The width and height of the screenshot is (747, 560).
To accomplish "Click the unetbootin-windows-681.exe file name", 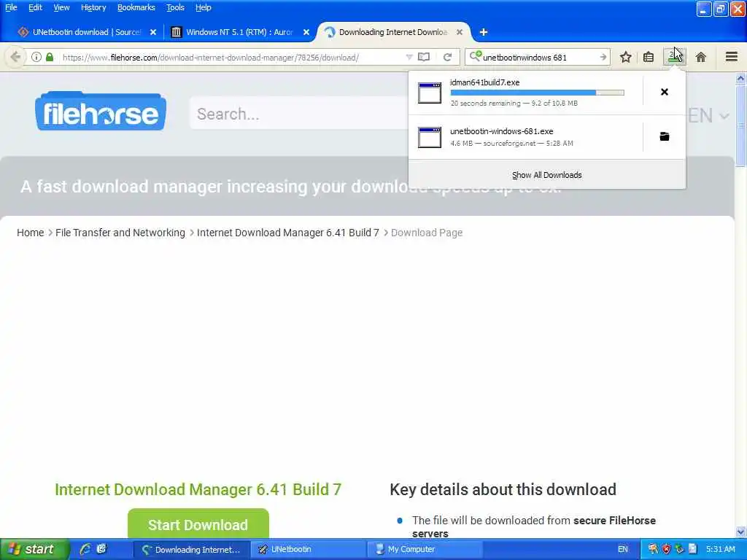I will [501, 131].
